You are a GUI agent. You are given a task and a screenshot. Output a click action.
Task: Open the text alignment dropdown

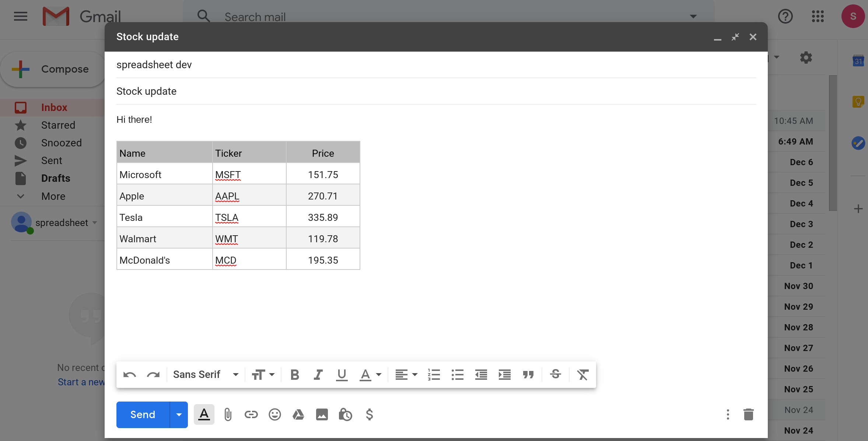point(406,375)
